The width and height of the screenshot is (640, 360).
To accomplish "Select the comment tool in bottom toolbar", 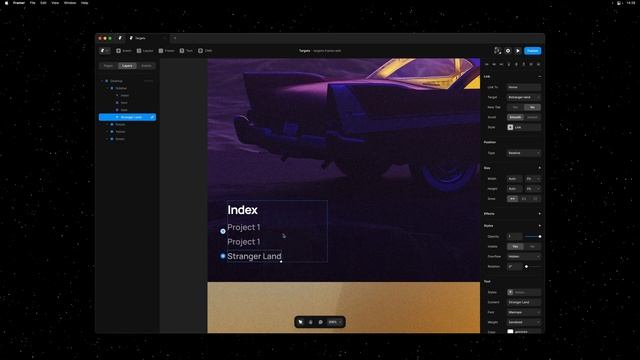I will point(320,322).
